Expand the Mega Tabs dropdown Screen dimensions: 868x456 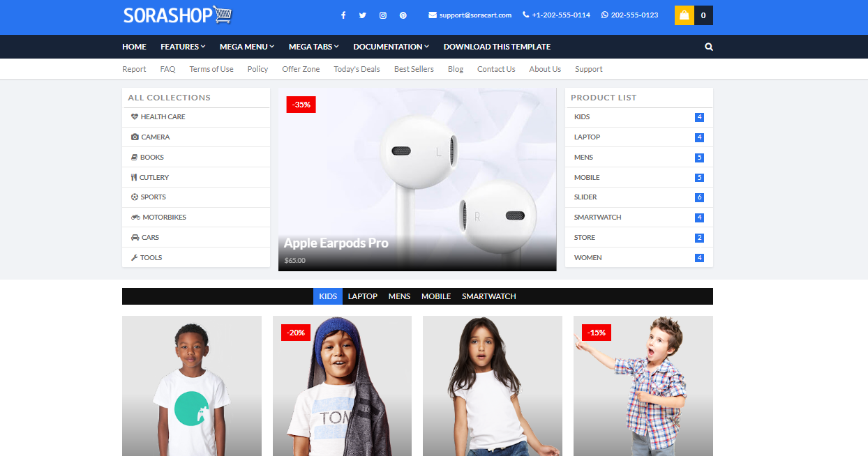tap(314, 47)
